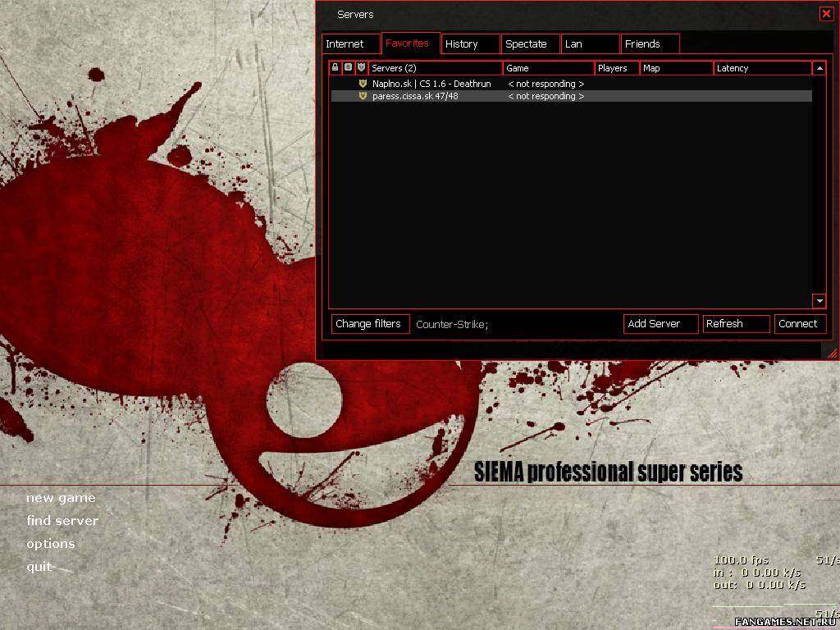This screenshot has width=840, height=630.
Task: Close the Servers window
Action: click(826, 14)
